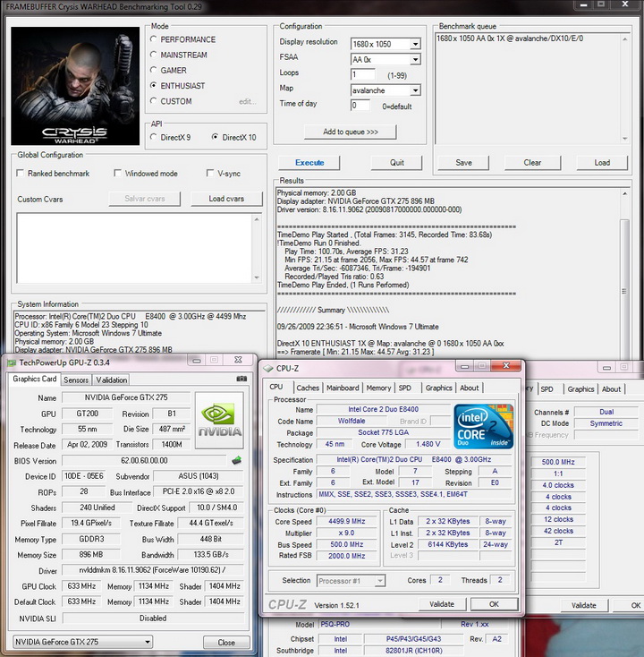Viewport: 644px width, 657px height.
Task: Click the NVIDIA logo in GPU-Z
Action: pos(219,421)
